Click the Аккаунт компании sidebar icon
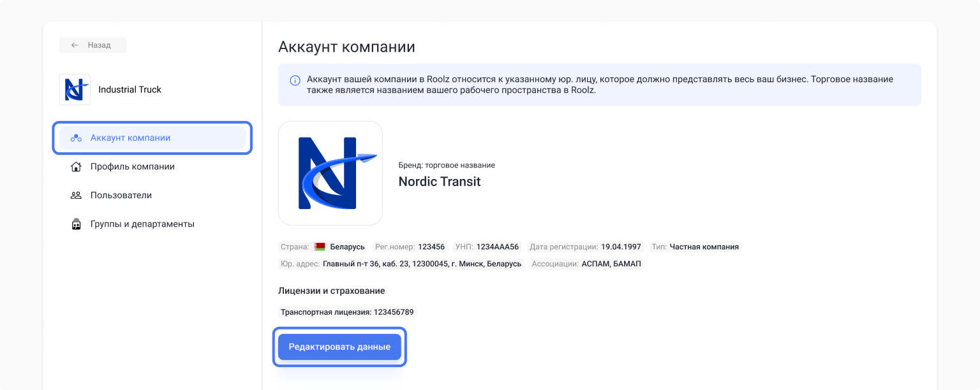The width and height of the screenshot is (980, 390). click(76, 138)
